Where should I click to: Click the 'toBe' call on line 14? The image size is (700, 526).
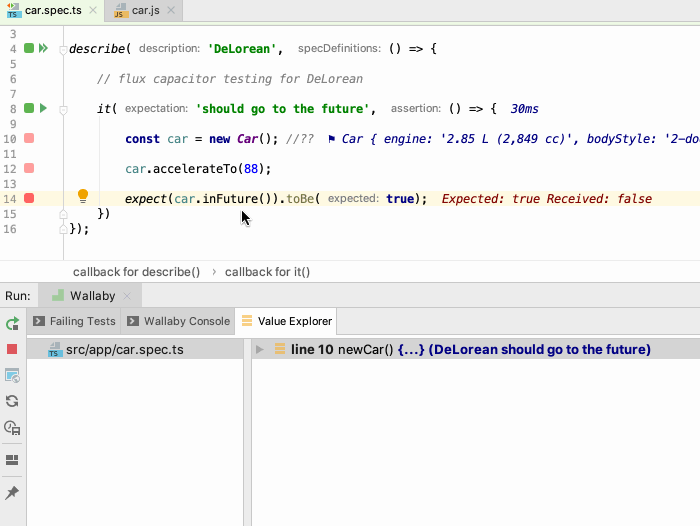click(x=300, y=199)
